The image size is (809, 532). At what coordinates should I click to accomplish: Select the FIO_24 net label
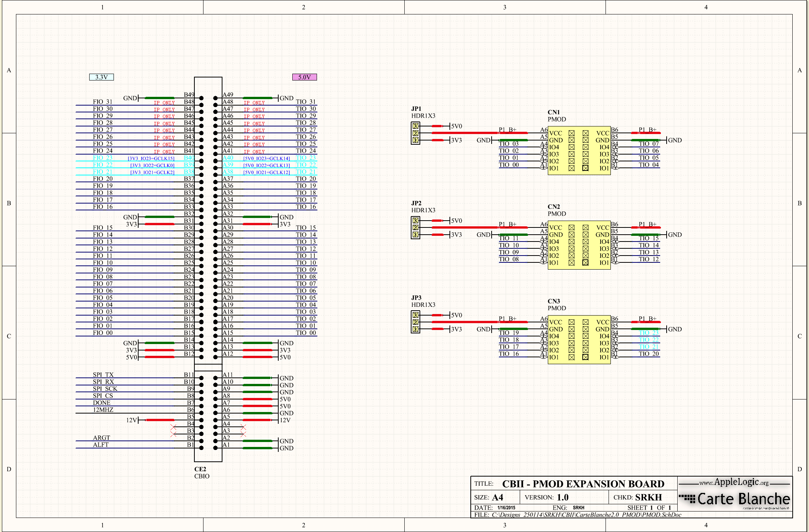[103, 151]
